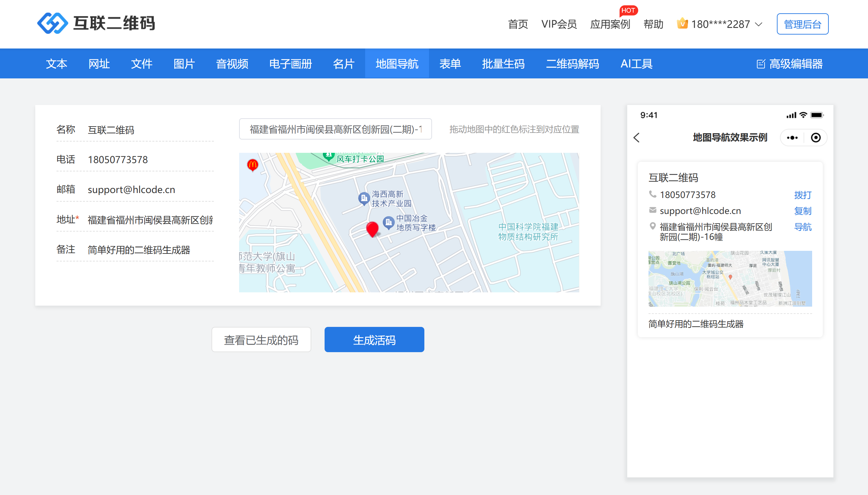Click the gold VIP crown icon
The image size is (868, 495).
click(682, 24)
